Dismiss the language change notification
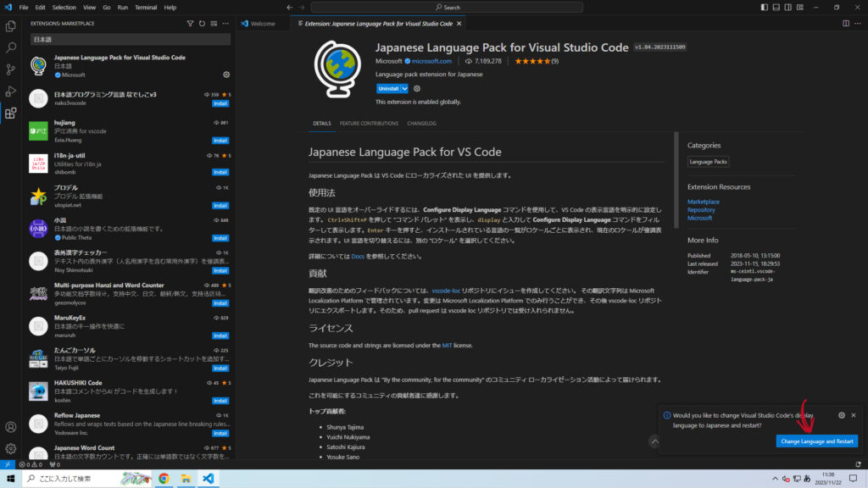Image resolution: width=868 pixels, height=488 pixels. 854,415
